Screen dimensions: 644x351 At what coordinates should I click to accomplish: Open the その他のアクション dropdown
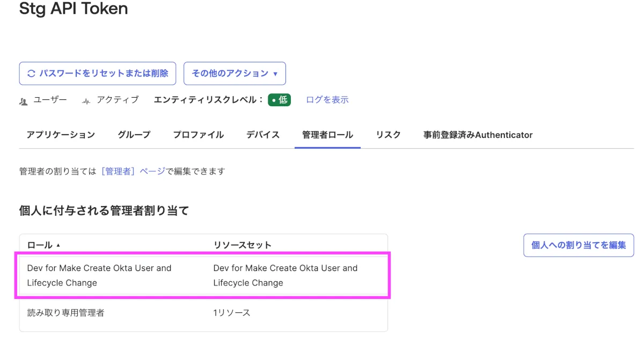point(235,74)
